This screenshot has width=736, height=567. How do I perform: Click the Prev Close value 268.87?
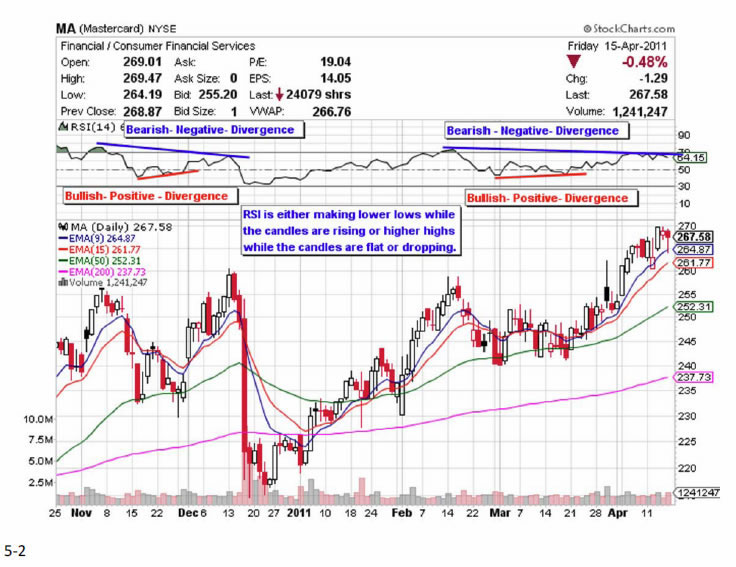pos(142,112)
